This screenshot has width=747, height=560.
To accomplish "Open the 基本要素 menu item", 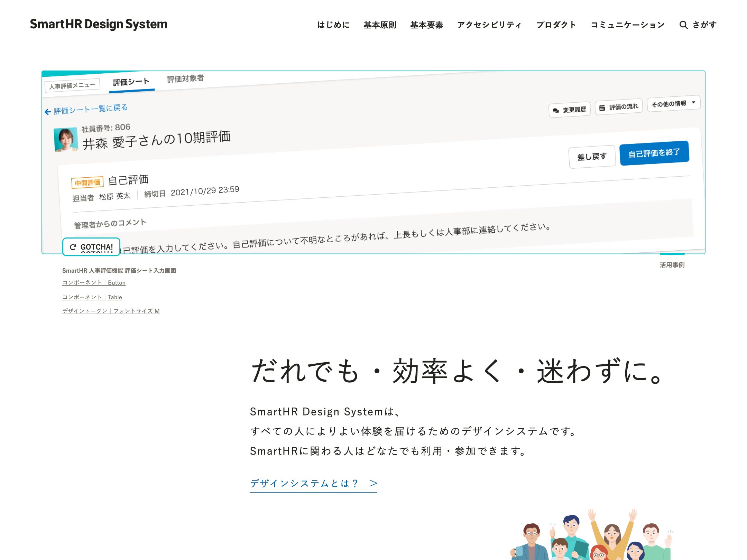I will pyautogui.click(x=426, y=25).
